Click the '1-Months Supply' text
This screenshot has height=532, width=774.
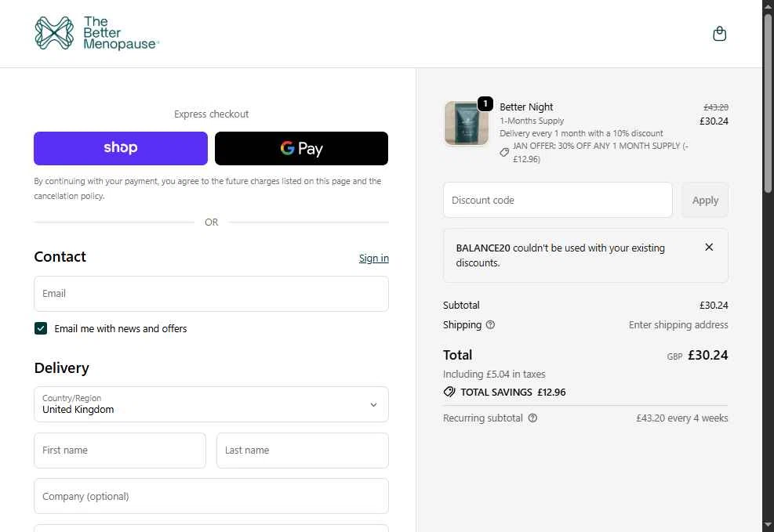tap(532, 121)
